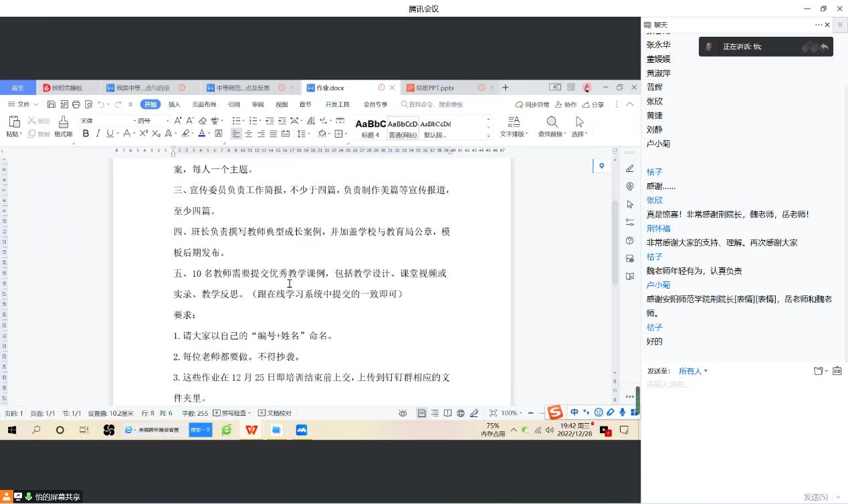This screenshot has height=504, width=848.
Task: Click the file attachment icon in chat panel
Action: click(x=818, y=371)
